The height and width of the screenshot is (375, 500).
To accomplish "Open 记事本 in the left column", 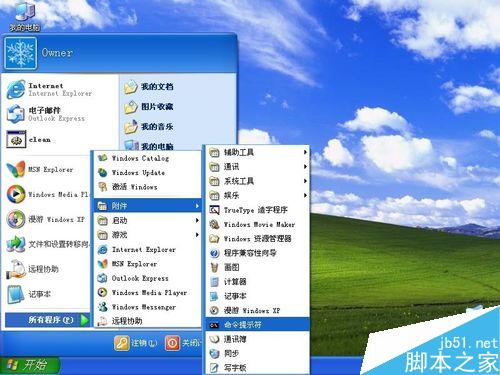I will (x=30, y=294).
